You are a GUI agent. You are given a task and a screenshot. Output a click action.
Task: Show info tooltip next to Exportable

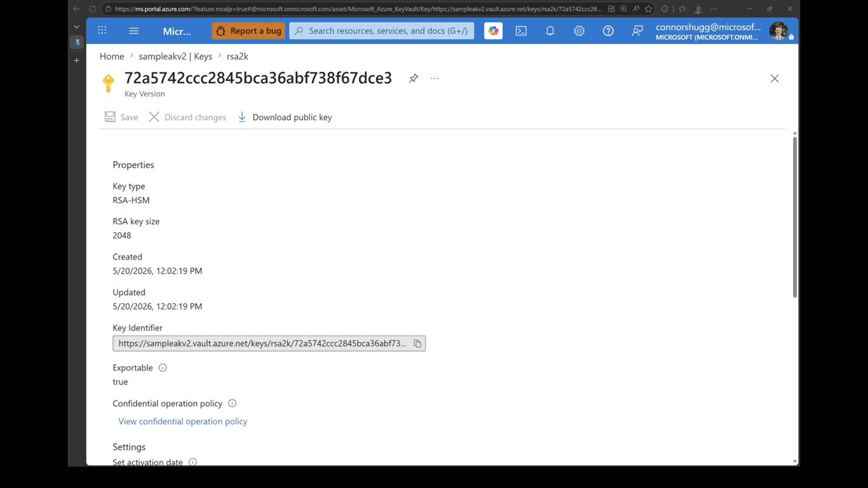pyautogui.click(x=163, y=368)
